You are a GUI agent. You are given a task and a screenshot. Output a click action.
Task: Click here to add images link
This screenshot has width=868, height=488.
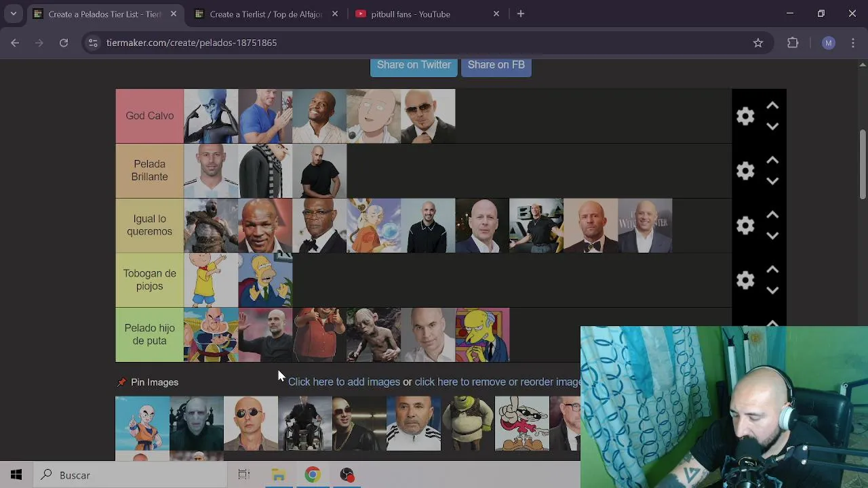tap(344, 382)
